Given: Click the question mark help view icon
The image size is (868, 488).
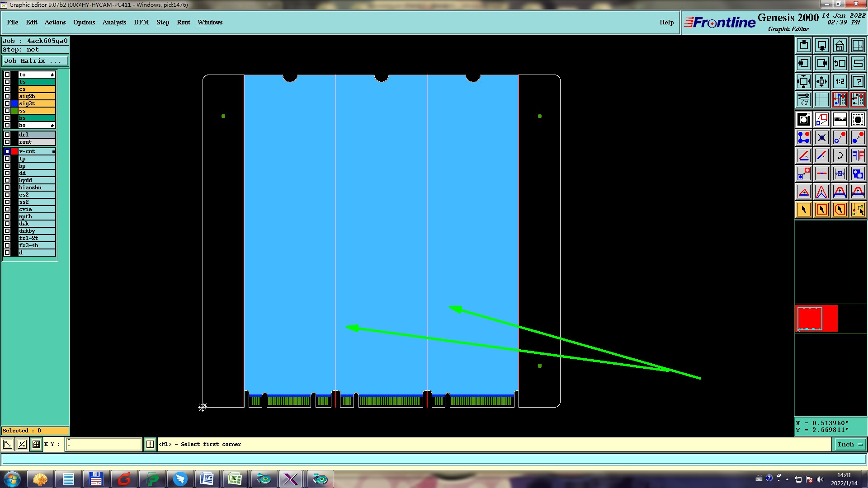Looking at the screenshot, I should coord(858,81).
